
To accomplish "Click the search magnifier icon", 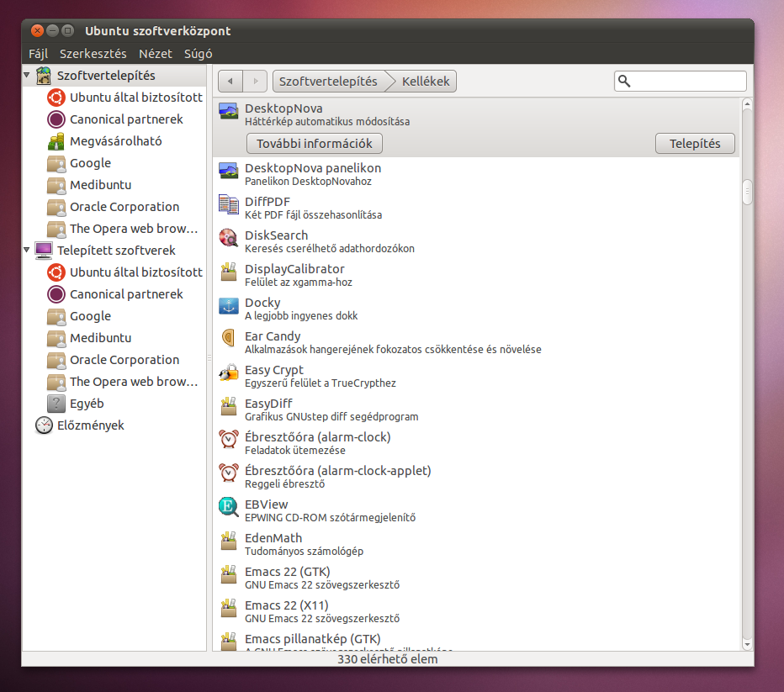I will click(x=624, y=81).
